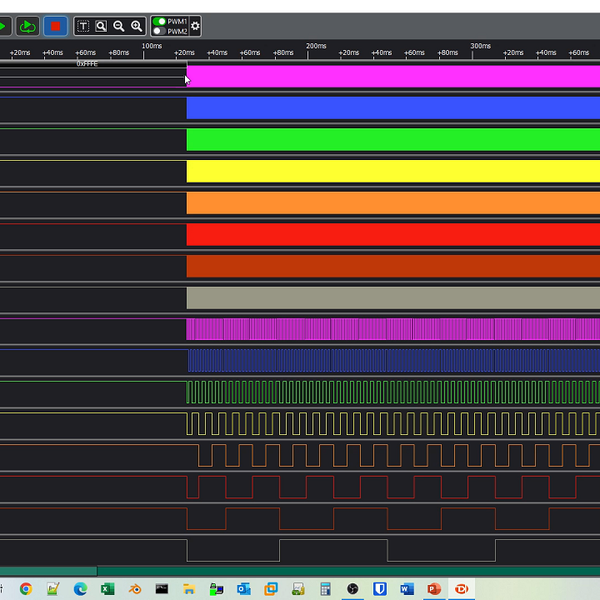
Task: Select the solid yellow channel waveform
Action: pos(392,171)
